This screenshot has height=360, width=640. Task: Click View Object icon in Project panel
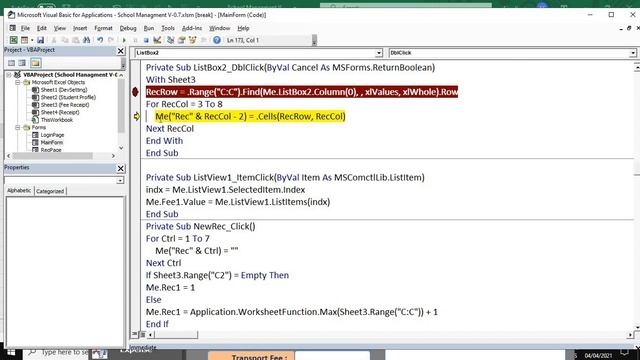tap(22, 63)
